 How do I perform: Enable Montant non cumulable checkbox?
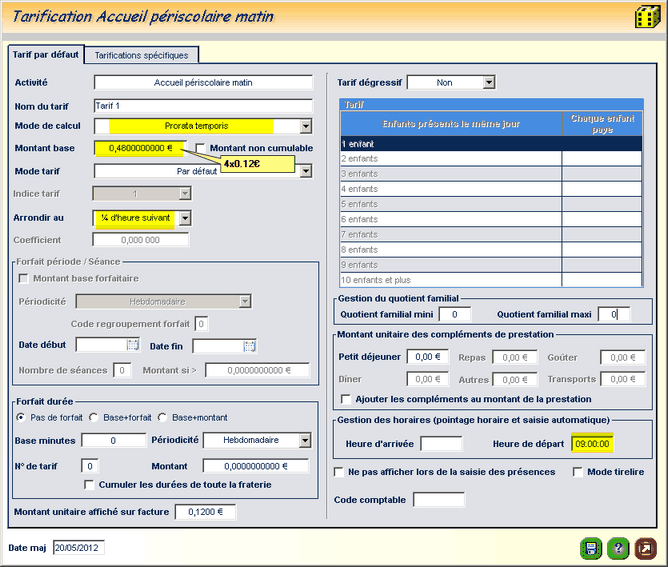point(201,148)
